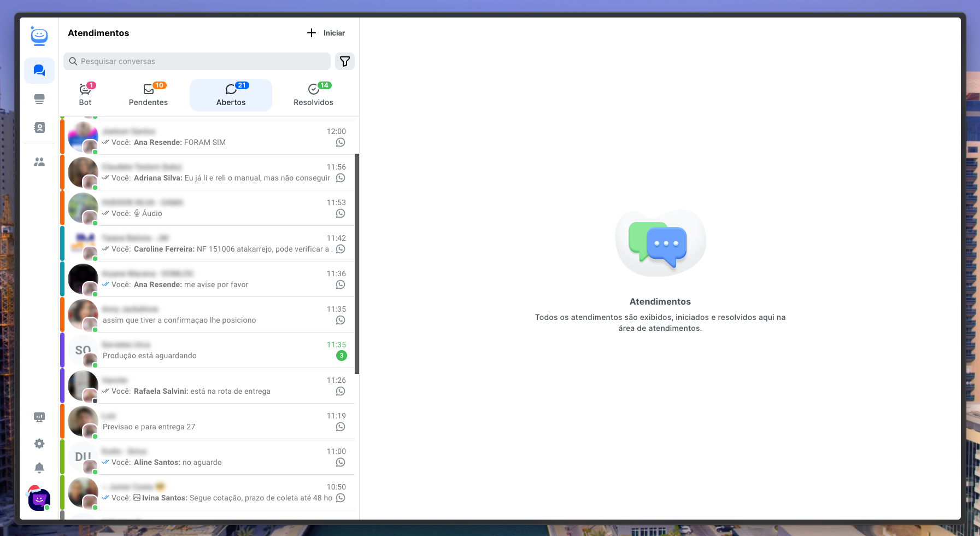Open the conversations chat icon in sidebar
The width and height of the screenshot is (980, 536).
(39, 71)
